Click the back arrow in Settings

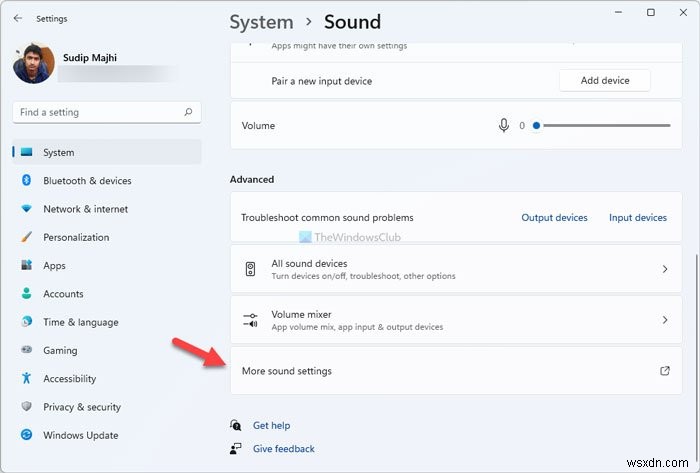18,17
